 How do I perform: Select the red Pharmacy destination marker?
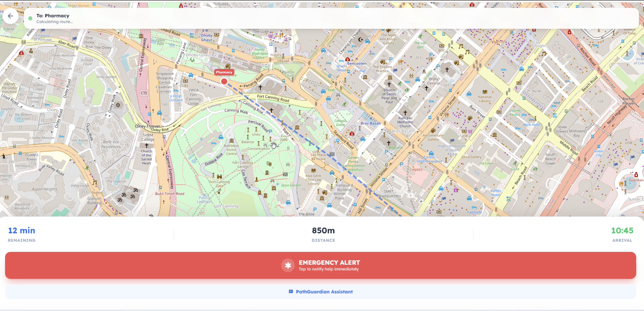pos(224,82)
